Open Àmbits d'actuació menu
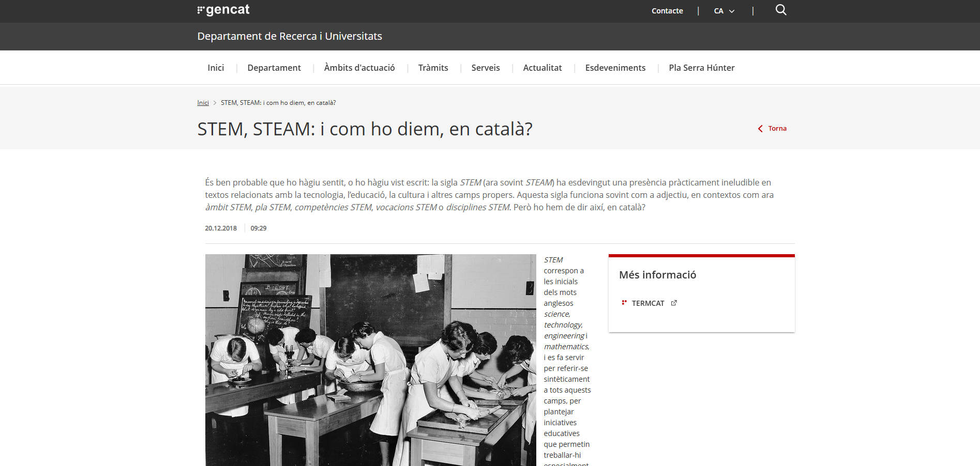The width and height of the screenshot is (980, 466). click(x=359, y=68)
